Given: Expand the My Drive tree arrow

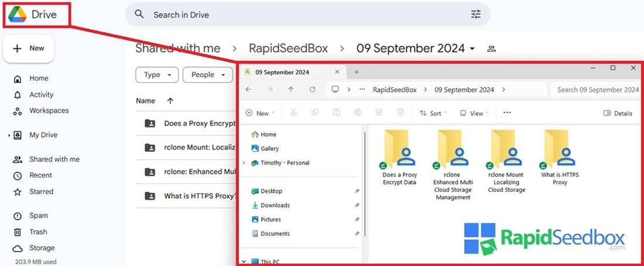Looking at the screenshot, I should (x=9, y=135).
